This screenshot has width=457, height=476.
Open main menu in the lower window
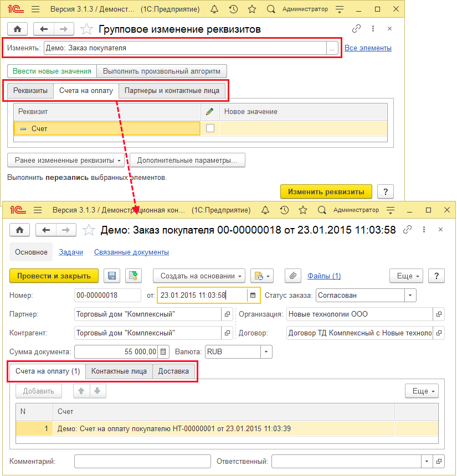pyautogui.click(x=38, y=210)
